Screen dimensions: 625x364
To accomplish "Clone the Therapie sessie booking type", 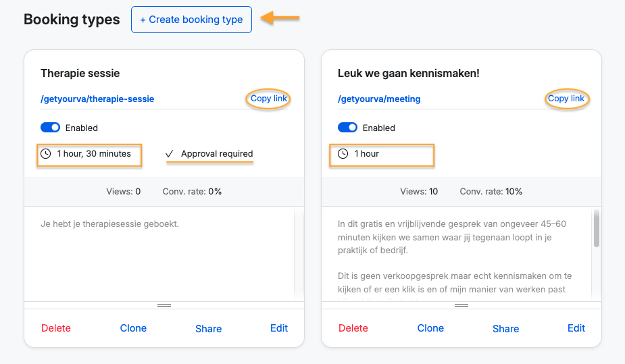I will tap(133, 328).
